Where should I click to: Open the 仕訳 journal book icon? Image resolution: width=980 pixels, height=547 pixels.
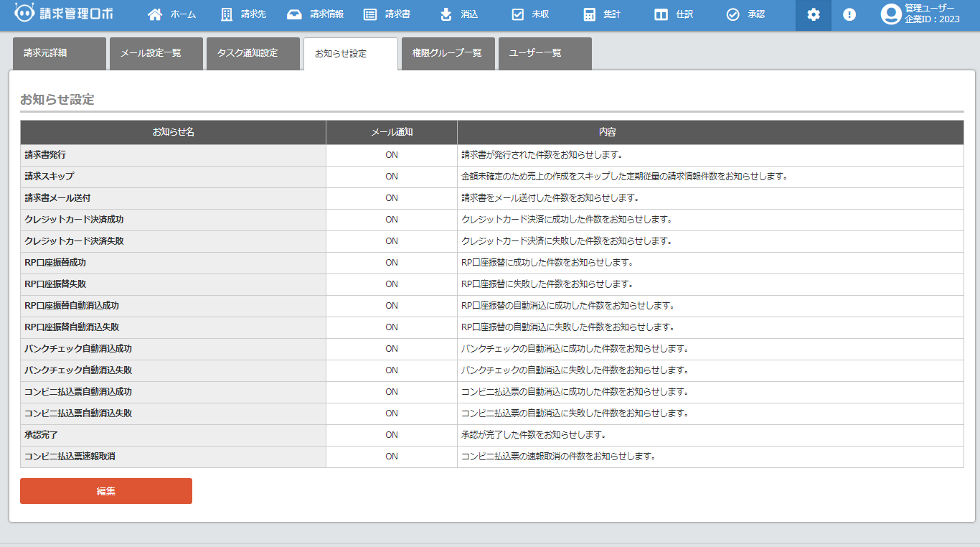click(x=661, y=14)
